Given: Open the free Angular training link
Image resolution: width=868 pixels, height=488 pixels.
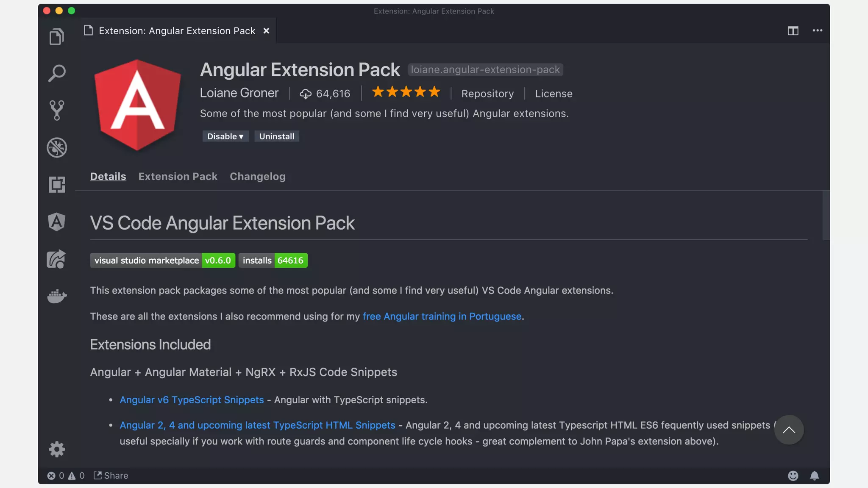Looking at the screenshot, I should pos(442,316).
